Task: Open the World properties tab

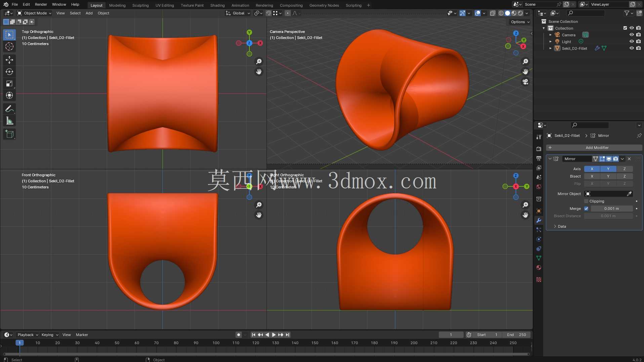Action: pos(539,187)
